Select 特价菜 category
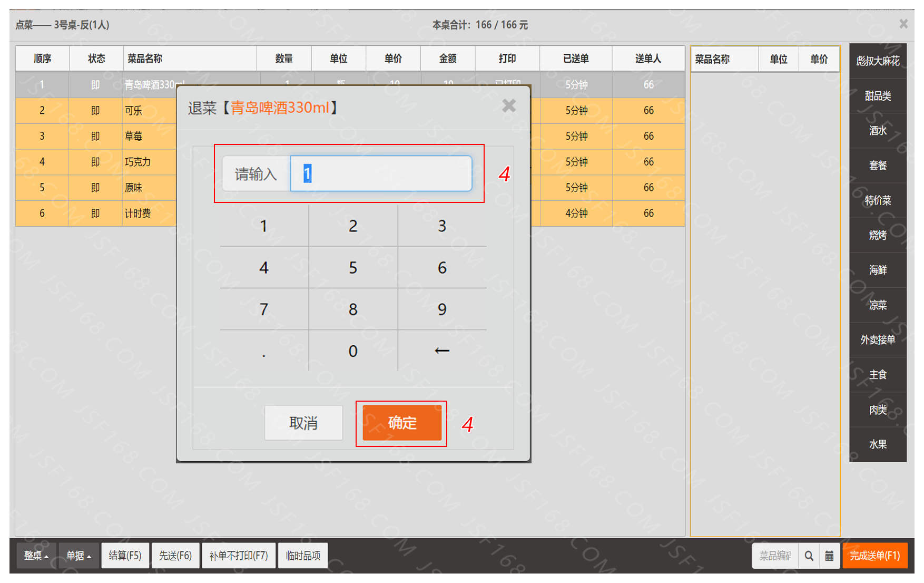The height and width of the screenshot is (583, 924). coord(878,200)
